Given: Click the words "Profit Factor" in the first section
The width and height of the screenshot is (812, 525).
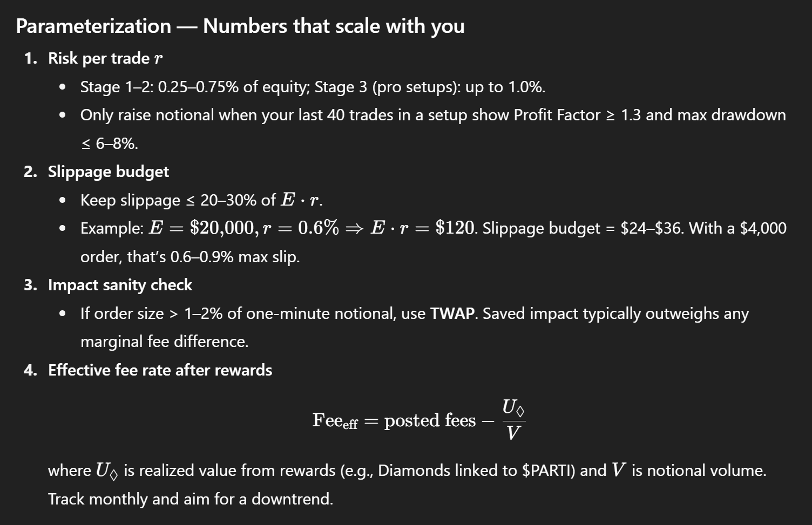Looking at the screenshot, I should coord(557,115).
